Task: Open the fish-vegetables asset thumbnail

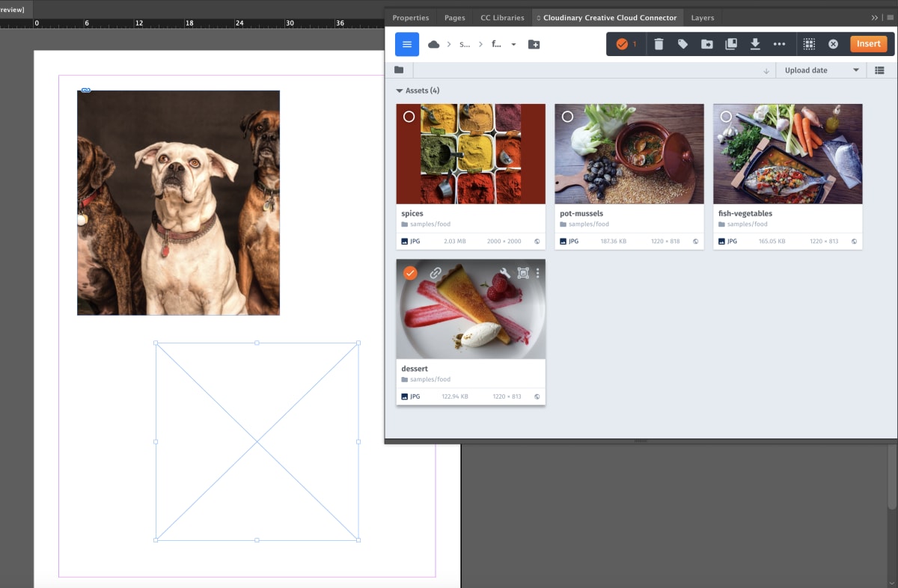Action: [788, 154]
